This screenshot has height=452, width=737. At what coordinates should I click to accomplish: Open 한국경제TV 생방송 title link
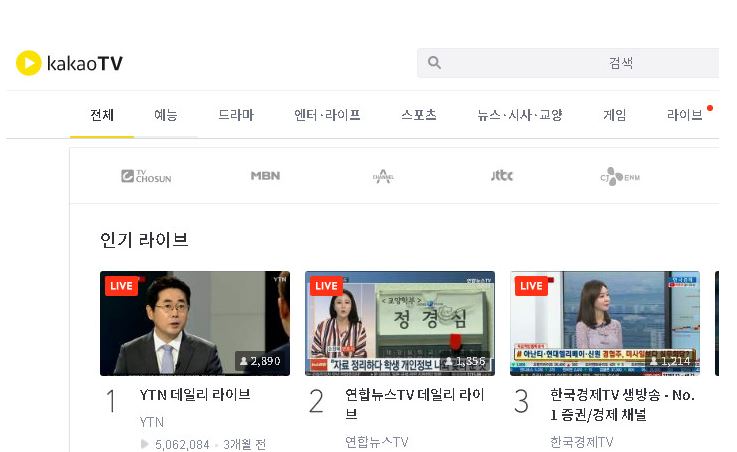[622, 404]
